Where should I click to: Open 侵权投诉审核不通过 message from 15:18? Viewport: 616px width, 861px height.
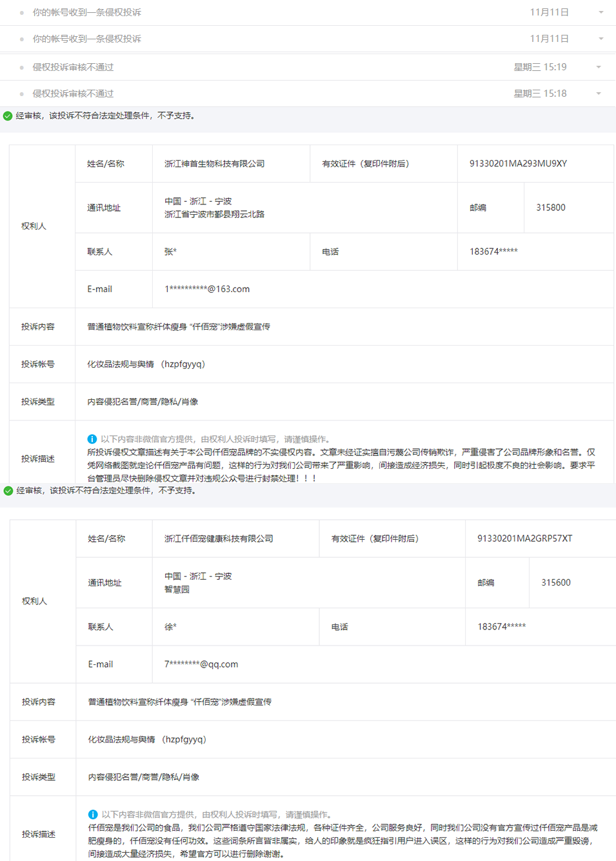click(73, 94)
